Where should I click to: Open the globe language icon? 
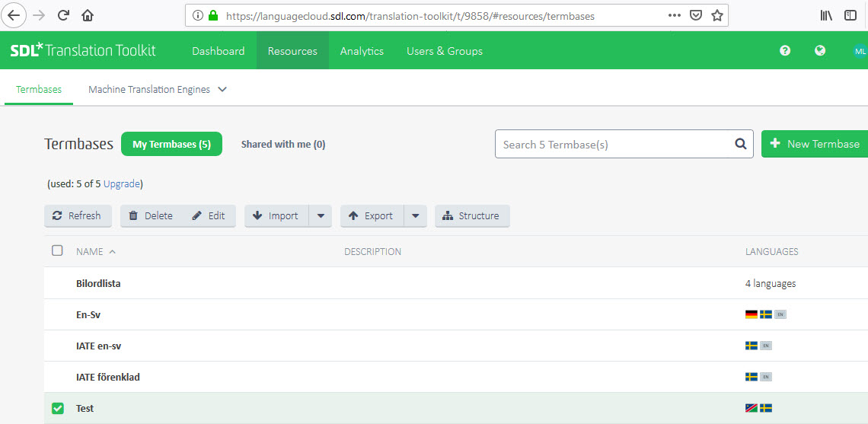pyautogui.click(x=820, y=51)
